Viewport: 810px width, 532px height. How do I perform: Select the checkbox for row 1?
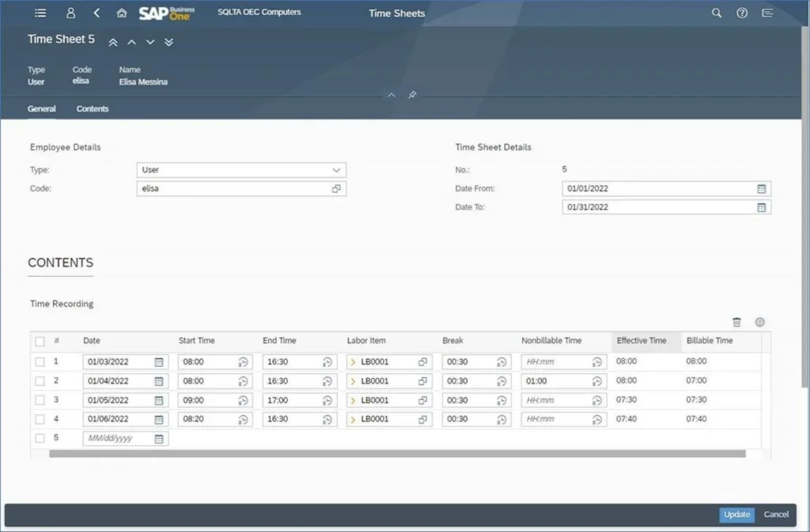point(40,362)
